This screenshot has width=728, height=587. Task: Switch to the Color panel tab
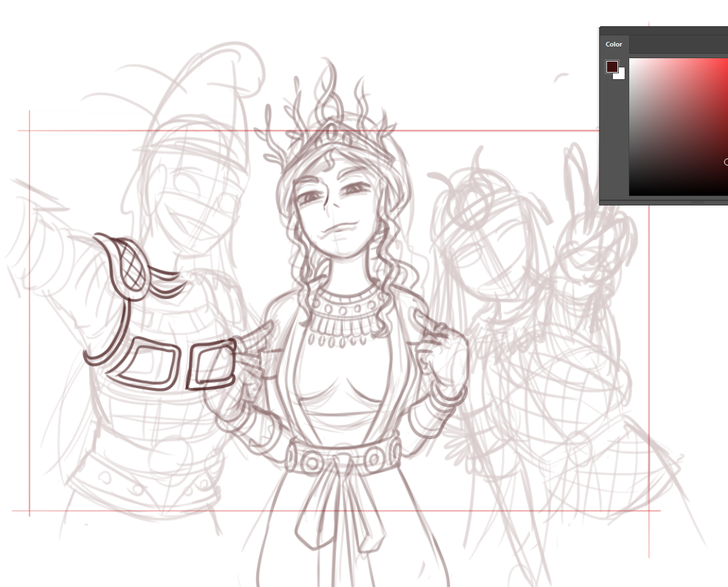614,44
